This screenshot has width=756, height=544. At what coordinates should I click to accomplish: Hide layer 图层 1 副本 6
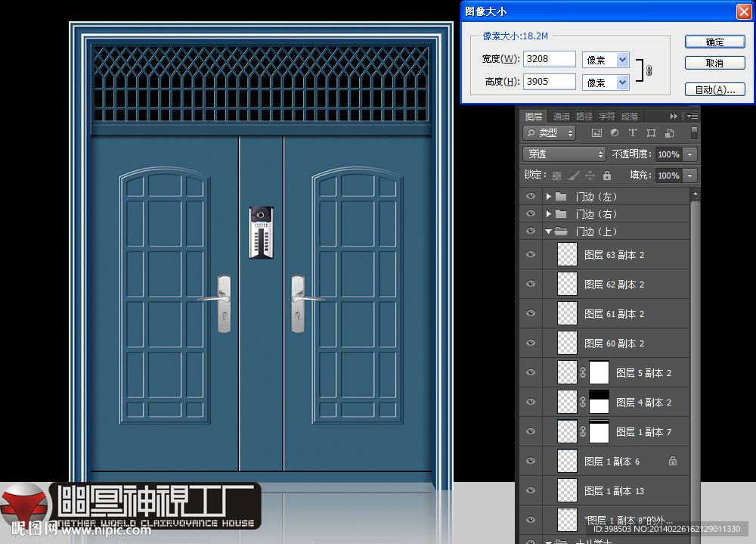531,461
